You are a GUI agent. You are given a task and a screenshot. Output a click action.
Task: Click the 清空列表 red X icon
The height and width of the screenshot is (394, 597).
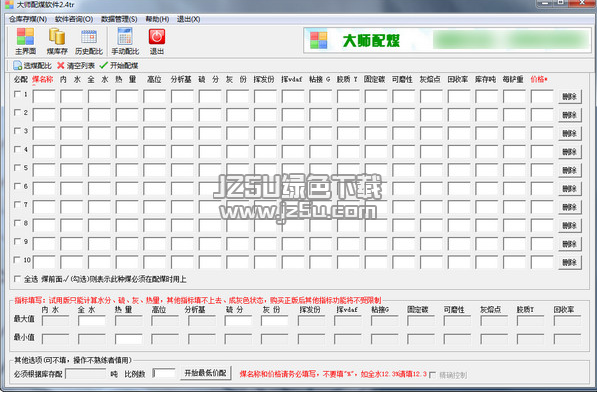pyautogui.click(x=61, y=65)
